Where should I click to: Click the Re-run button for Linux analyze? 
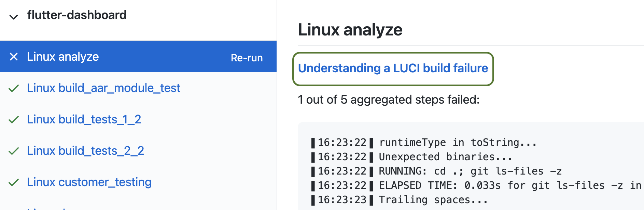point(247,58)
